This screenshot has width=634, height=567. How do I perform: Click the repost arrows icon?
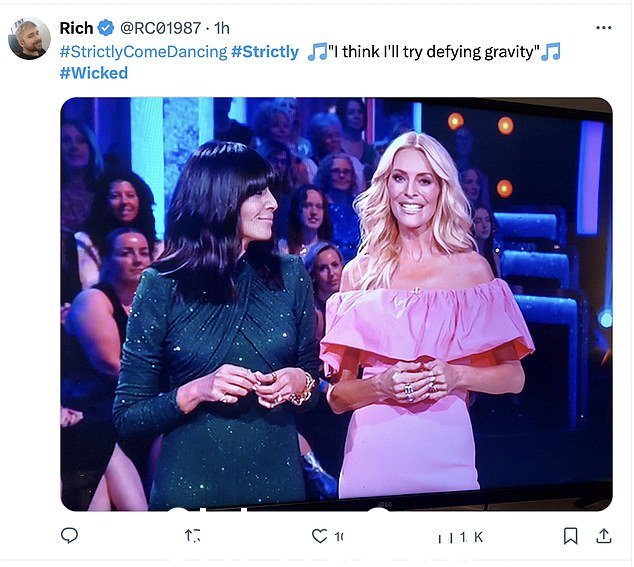(x=192, y=536)
